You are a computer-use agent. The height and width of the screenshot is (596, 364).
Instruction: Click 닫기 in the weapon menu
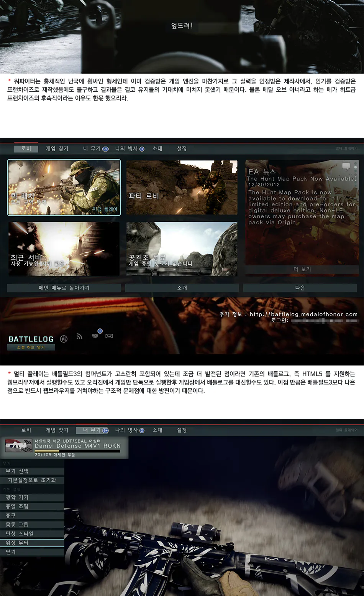click(x=32, y=552)
